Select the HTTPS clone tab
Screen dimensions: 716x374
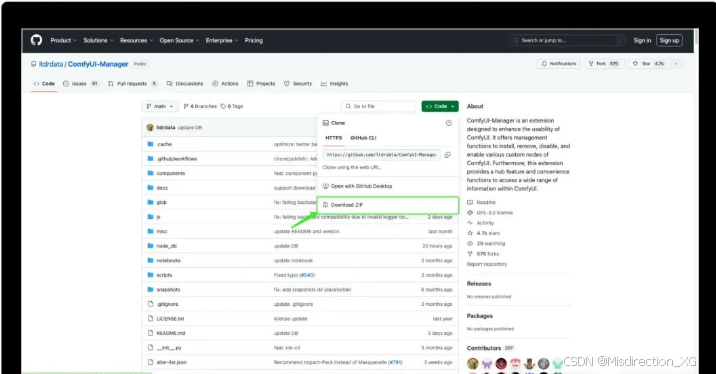(x=334, y=138)
